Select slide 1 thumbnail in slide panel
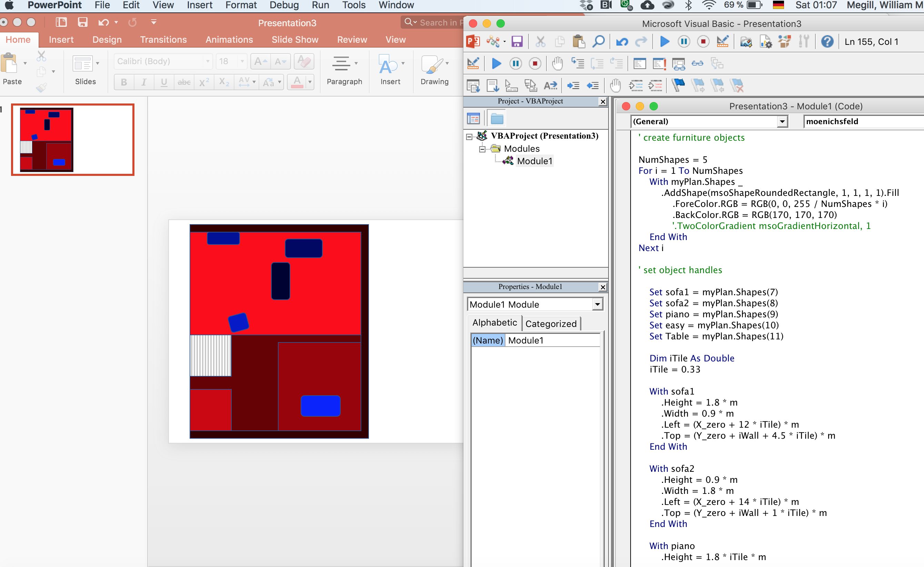This screenshot has width=924, height=567. pos(73,140)
